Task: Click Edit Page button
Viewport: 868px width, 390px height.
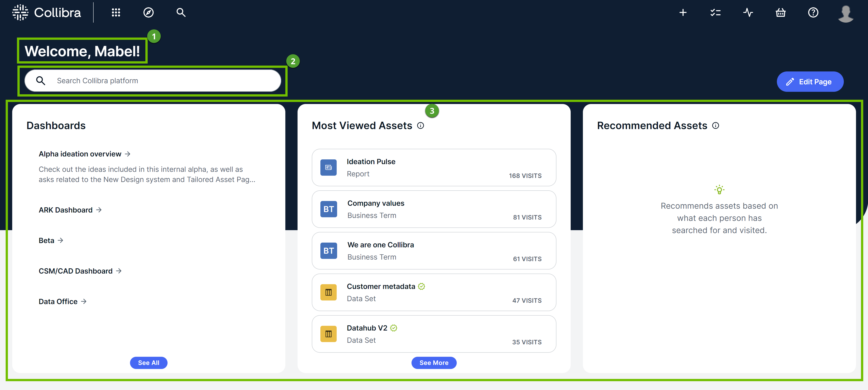Action: [810, 82]
